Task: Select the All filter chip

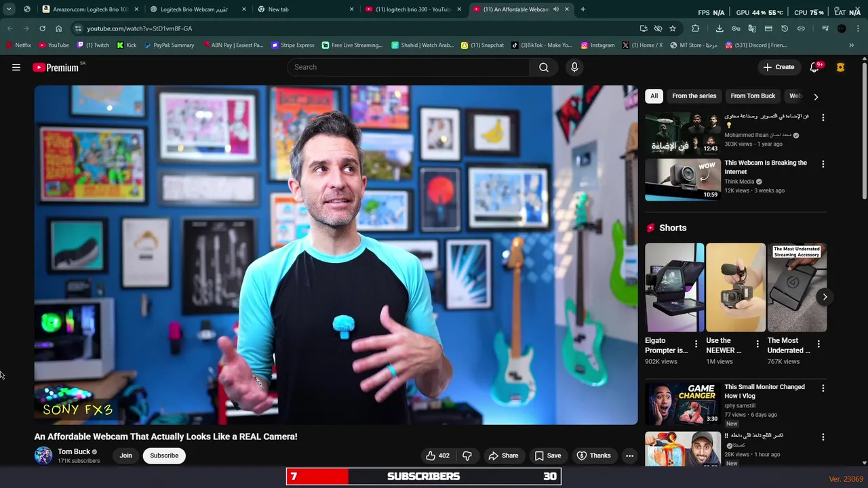Action: tap(654, 96)
